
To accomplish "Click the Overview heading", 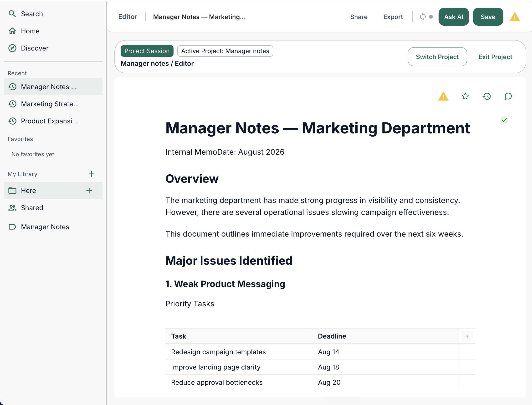I will [x=192, y=179].
